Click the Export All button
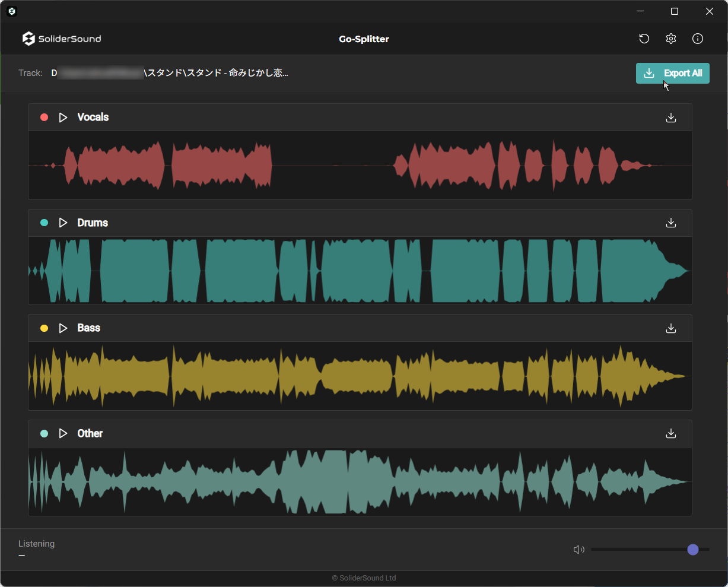This screenshot has width=728, height=587. pyautogui.click(x=672, y=73)
